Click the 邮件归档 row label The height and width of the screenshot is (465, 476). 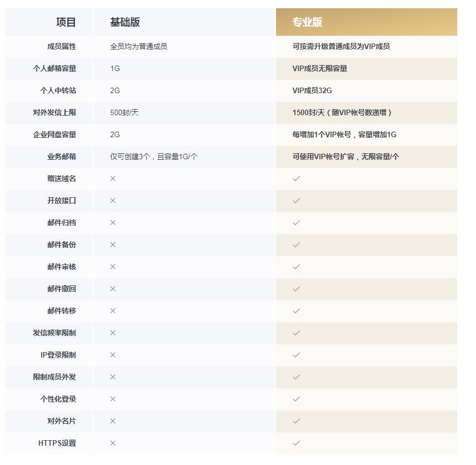pyautogui.click(x=62, y=223)
